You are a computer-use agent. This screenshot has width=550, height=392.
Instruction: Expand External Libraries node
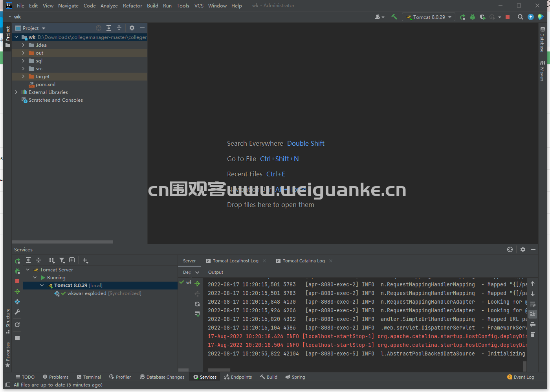tap(16, 92)
